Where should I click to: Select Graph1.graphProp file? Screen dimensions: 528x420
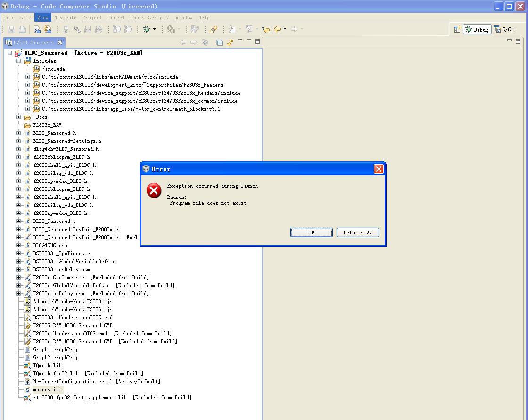(56, 350)
